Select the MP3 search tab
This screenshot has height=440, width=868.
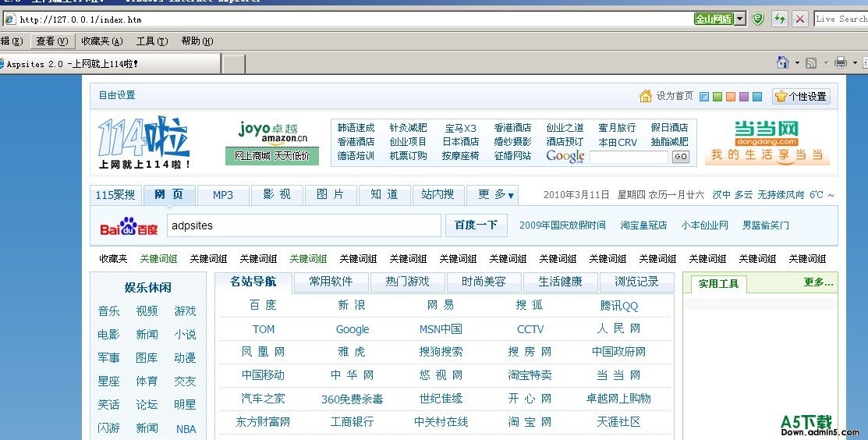[x=223, y=195]
